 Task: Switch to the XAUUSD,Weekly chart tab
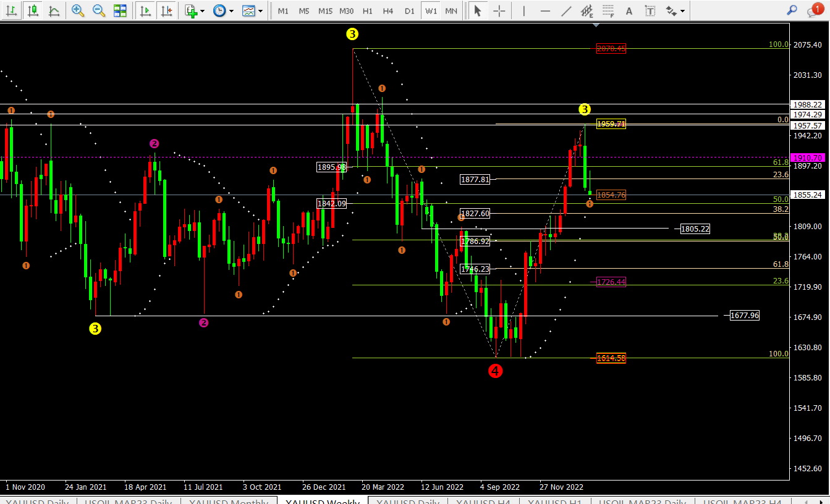coord(322,500)
